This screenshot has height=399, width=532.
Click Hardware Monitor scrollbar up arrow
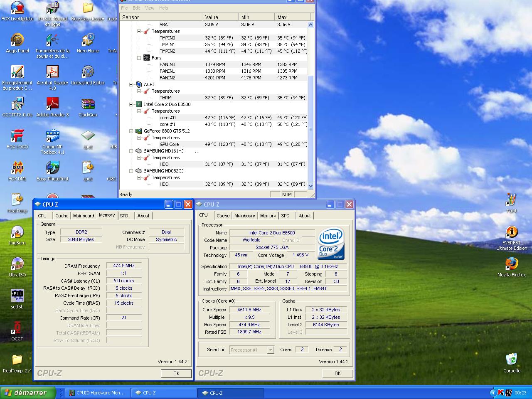point(310,25)
